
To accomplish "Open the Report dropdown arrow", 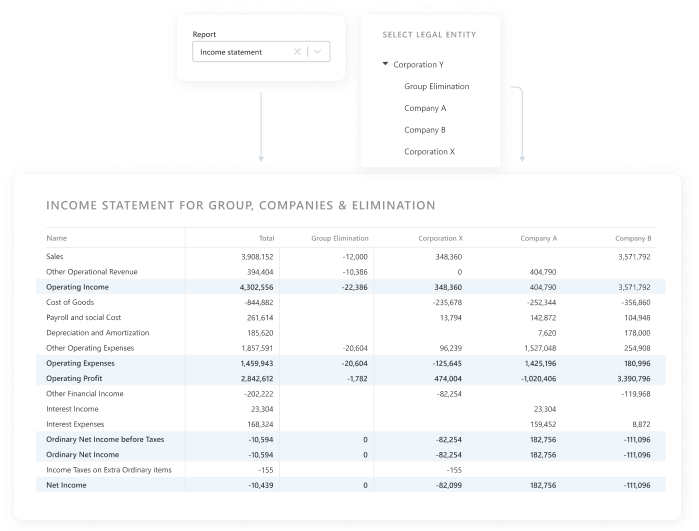I will click(x=317, y=52).
